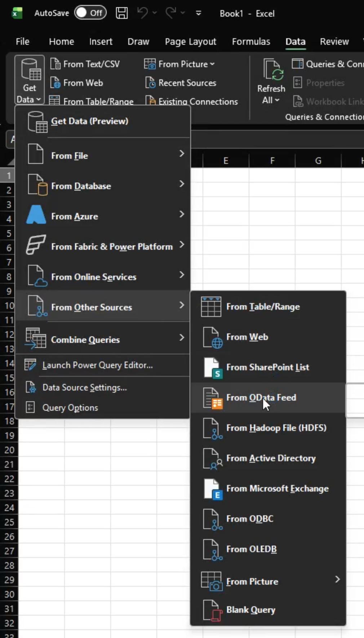Select column F header
The height and width of the screenshot is (638, 364).
[272, 161]
